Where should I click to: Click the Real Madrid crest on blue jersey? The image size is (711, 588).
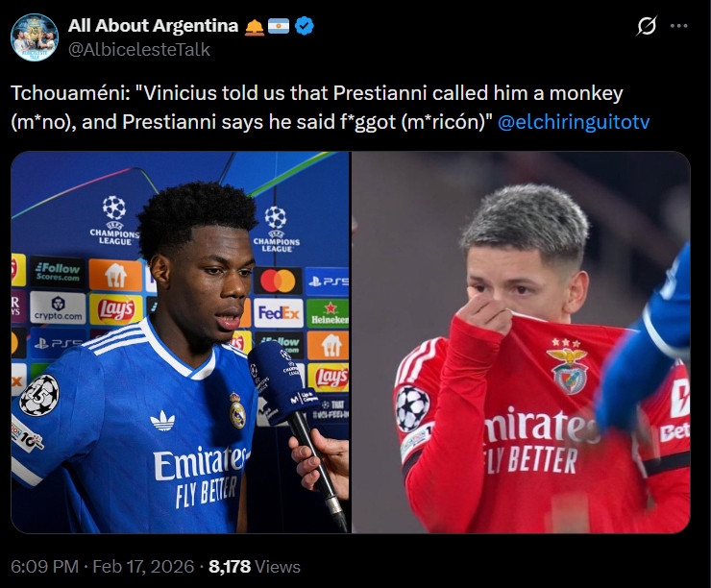236,411
